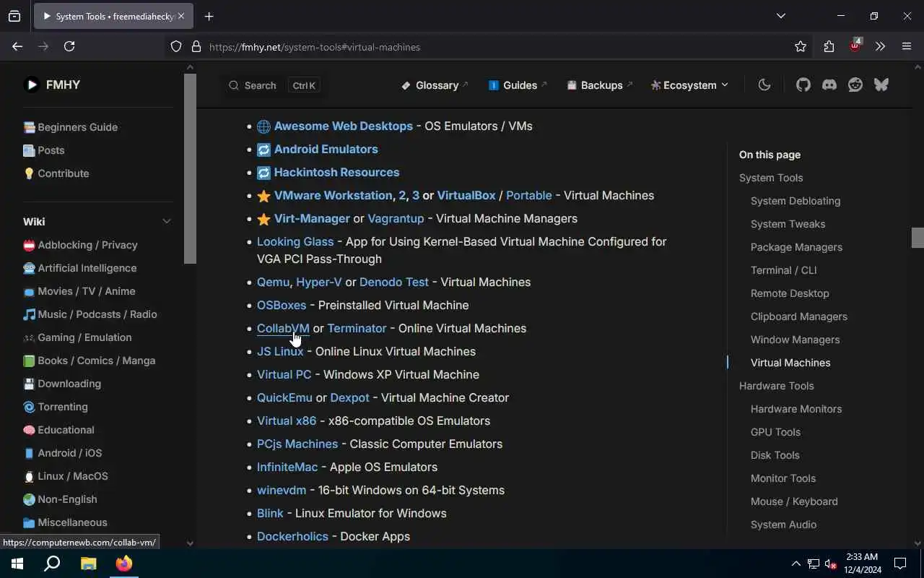This screenshot has width=924, height=578.
Task: Click the site padlock icon
Action: (x=196, y=46)
